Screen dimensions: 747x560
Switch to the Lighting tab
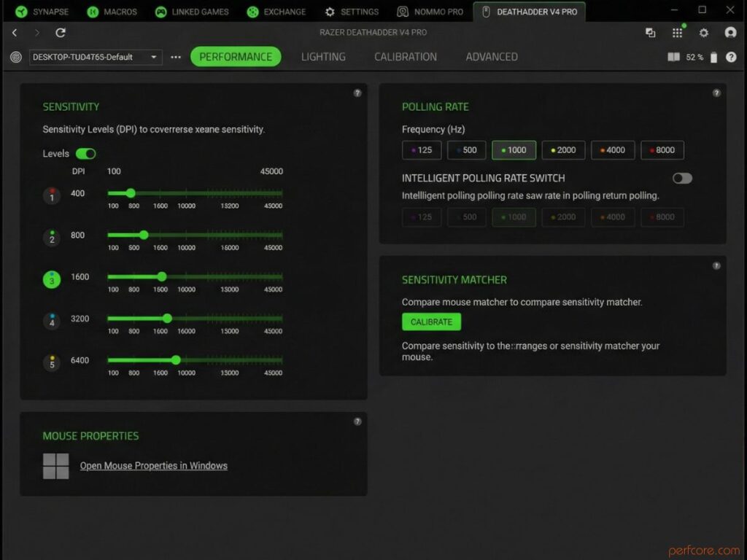323,57
